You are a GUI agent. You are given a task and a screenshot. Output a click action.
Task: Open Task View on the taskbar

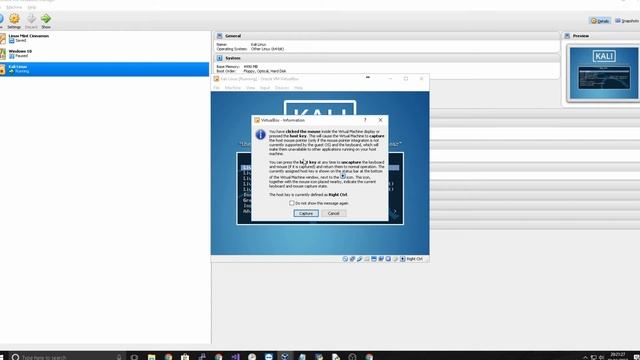[134, 357]
